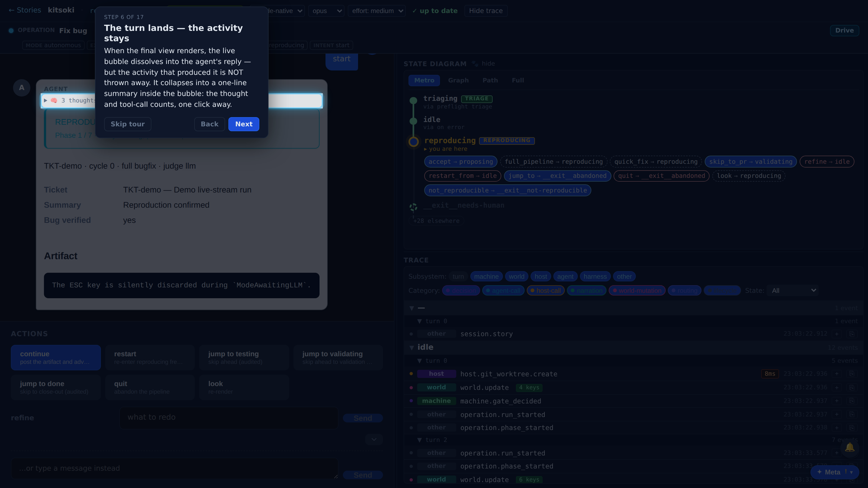Click the state diagram hide icon
This screenshot has width=868, height=488.
pyautogui.click(x=475, y=63)
